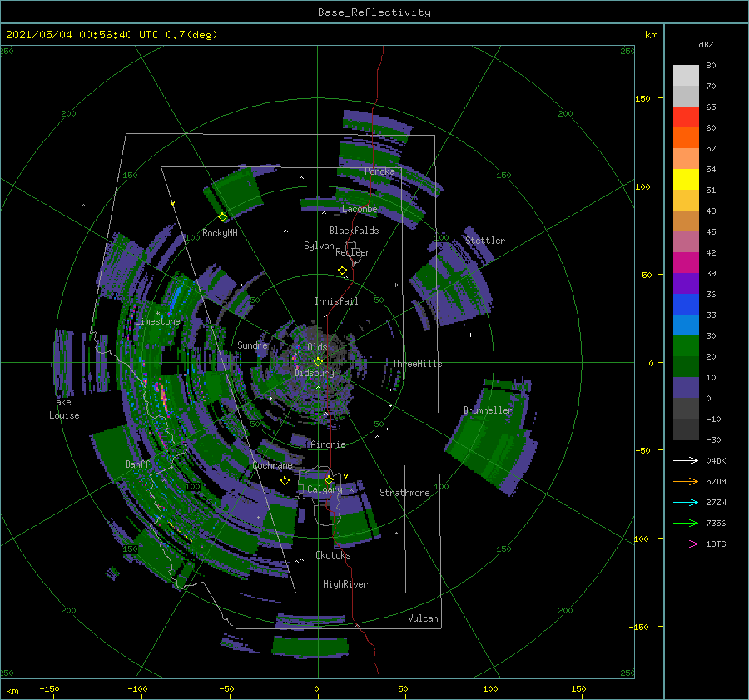
Task: Click the Ponoka city label
Action: 379,171
